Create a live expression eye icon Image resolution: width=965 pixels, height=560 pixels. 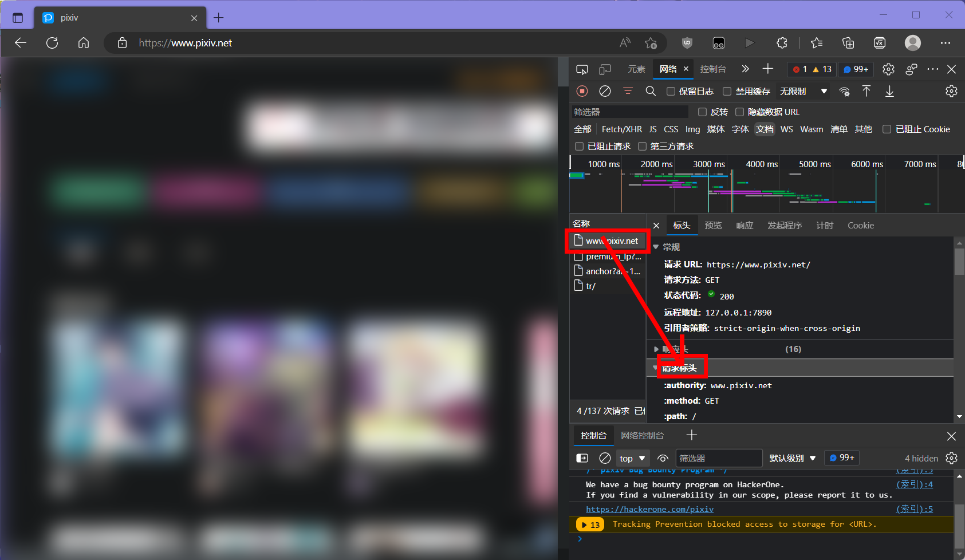[x=663, y=458]
